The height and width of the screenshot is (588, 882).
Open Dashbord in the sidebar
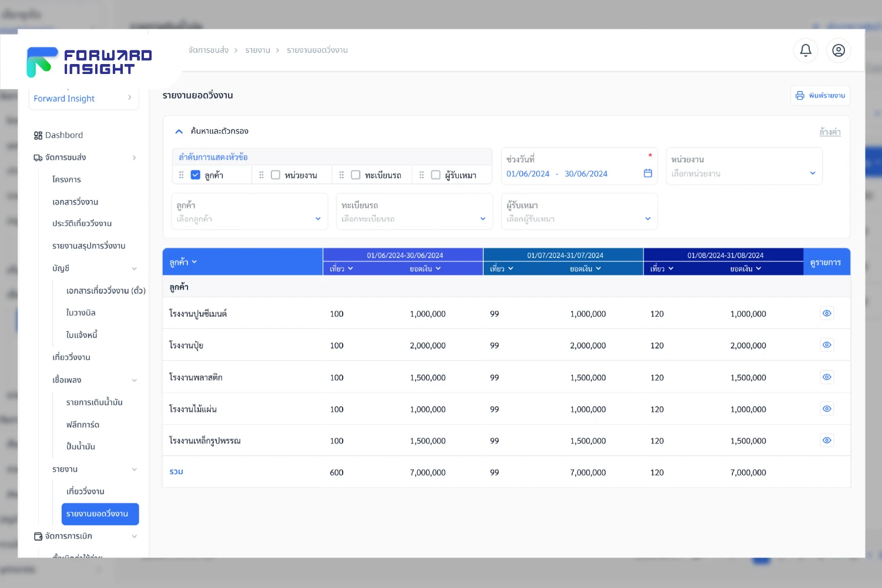point(64,135)
